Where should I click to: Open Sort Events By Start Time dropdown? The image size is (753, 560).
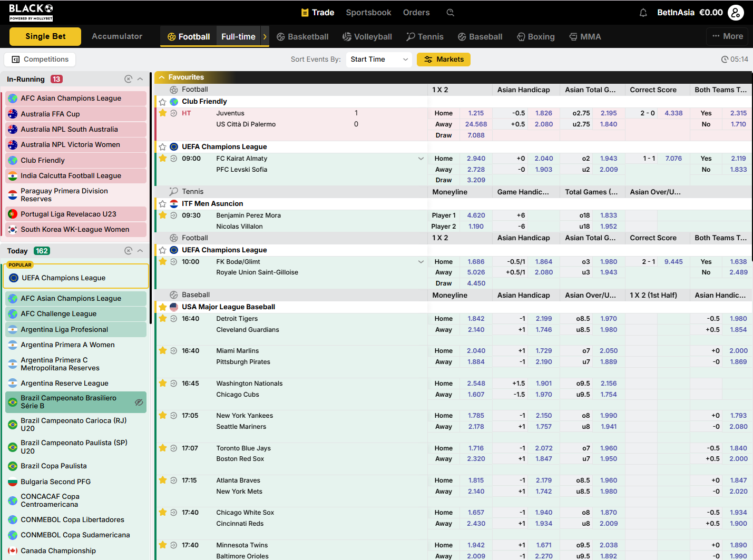(x=379, y=60)
